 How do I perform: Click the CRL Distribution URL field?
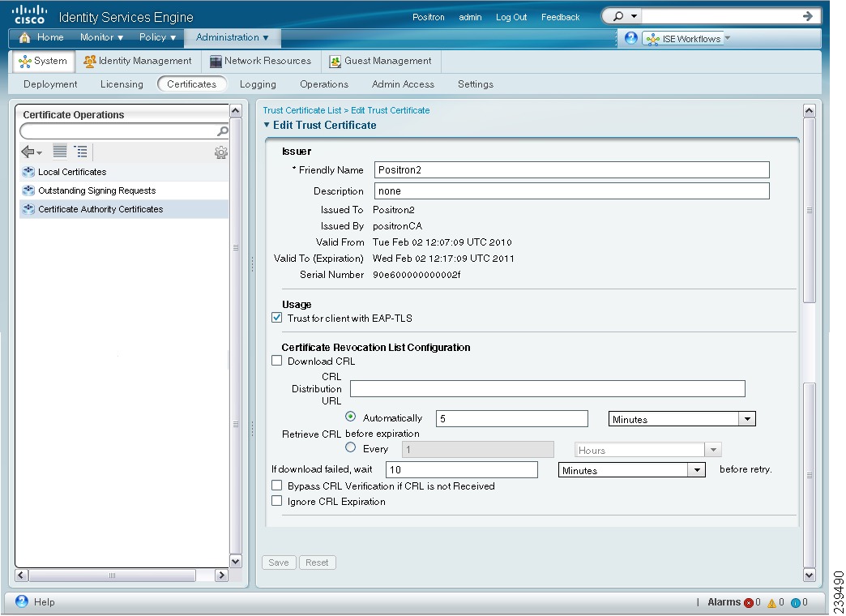pos(548,389)
